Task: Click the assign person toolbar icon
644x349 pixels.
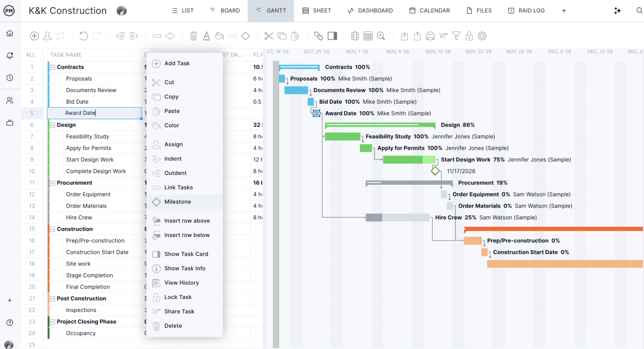Action: pos(47,36)
